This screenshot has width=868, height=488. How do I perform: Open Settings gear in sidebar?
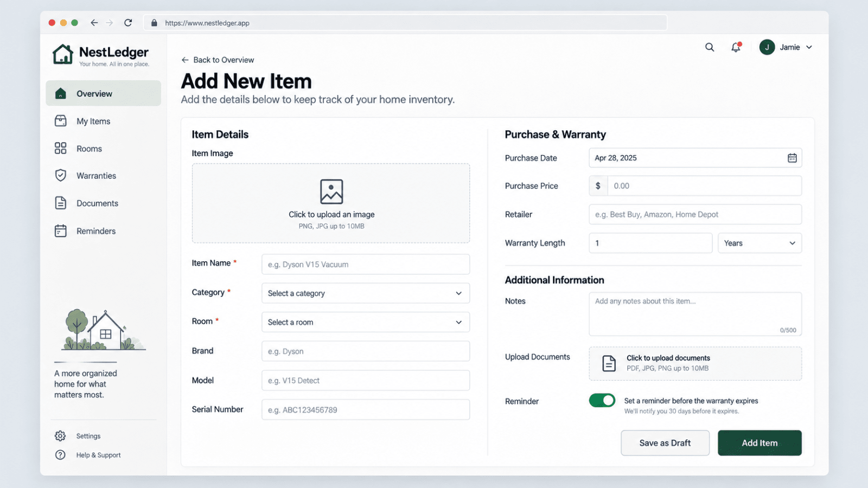60,436
